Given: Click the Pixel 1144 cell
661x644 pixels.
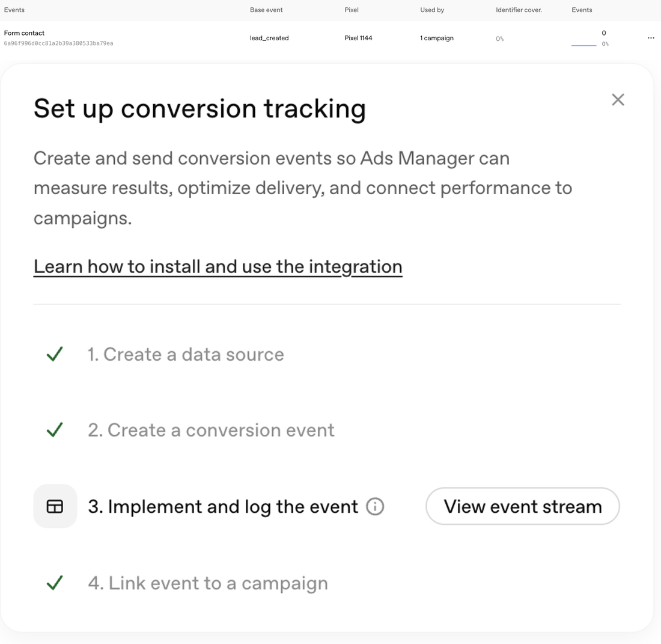Looking at the screenshot, I should pyautogui.click(x=358, y=38).
